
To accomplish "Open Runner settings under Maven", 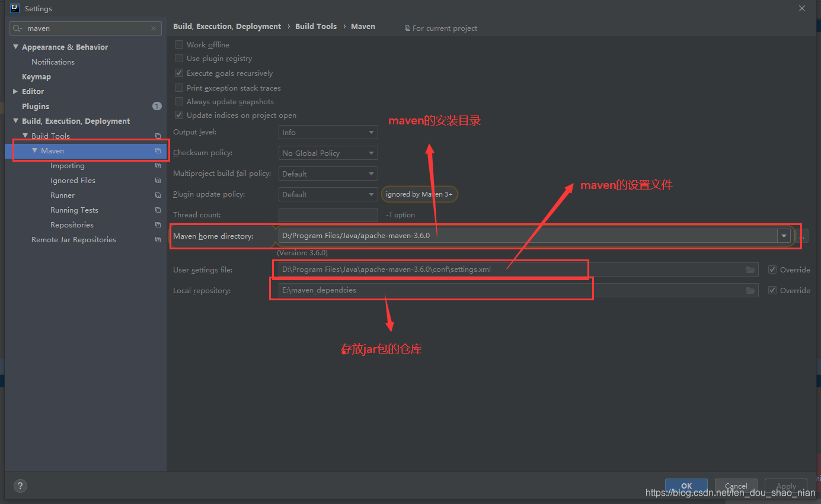I will (x=62, y=195).
